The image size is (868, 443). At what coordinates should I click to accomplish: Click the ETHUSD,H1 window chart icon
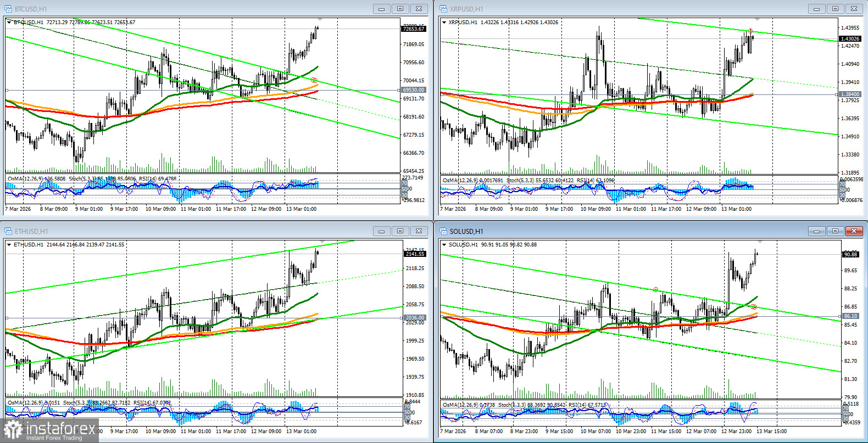pos(8,231)
